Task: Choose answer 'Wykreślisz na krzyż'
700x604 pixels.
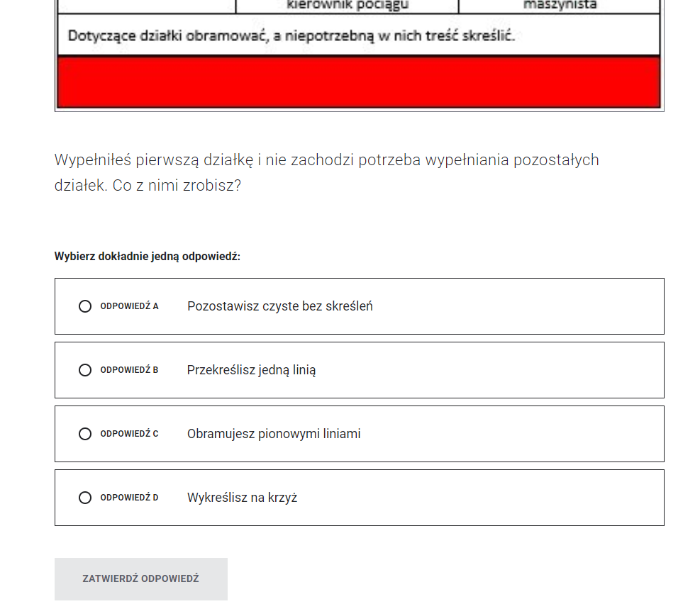Action: (x=240, y=497)
